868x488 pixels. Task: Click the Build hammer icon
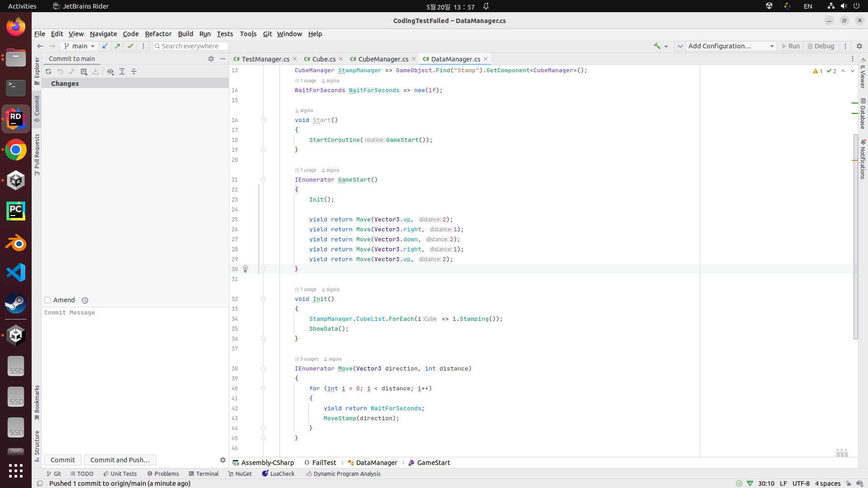coord(657,46)
